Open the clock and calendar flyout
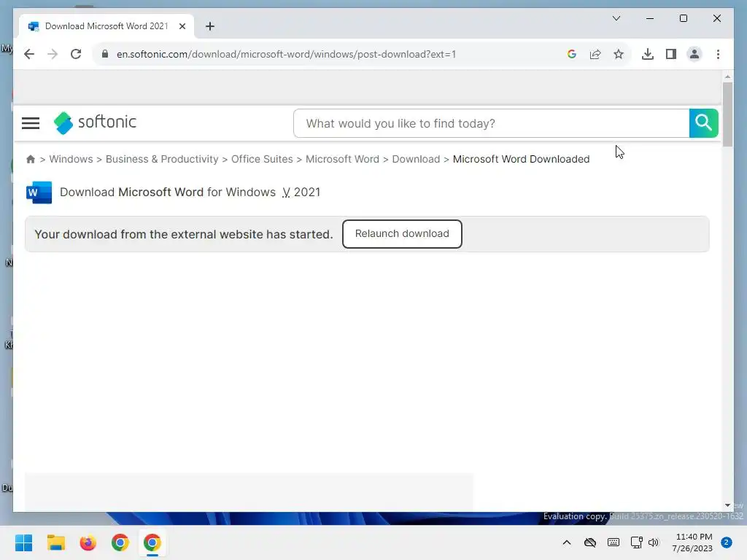The width and height of the screenshot is (747, 560). (x=692, y=542)
